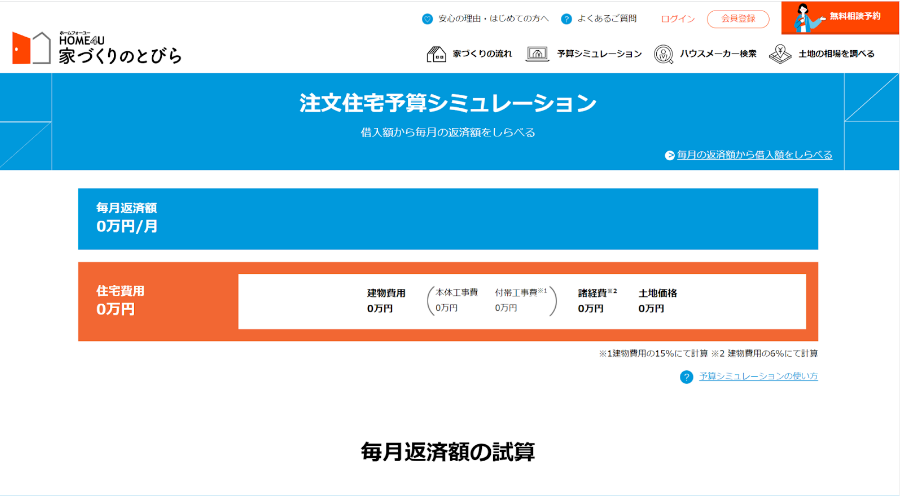Click the arrow icon before 毎月の返済額から借入額
The height and width of the screenshot is (496, 900).
click(x=670, y=155)
